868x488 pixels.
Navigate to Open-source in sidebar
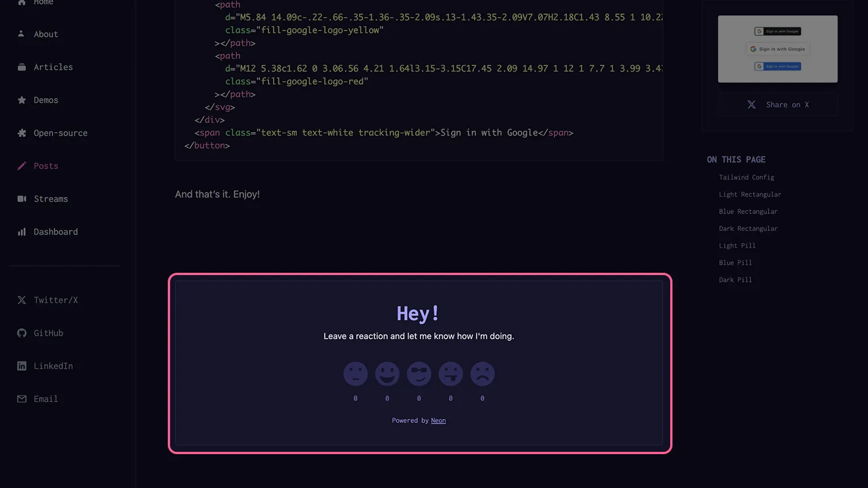pos(60,133)
